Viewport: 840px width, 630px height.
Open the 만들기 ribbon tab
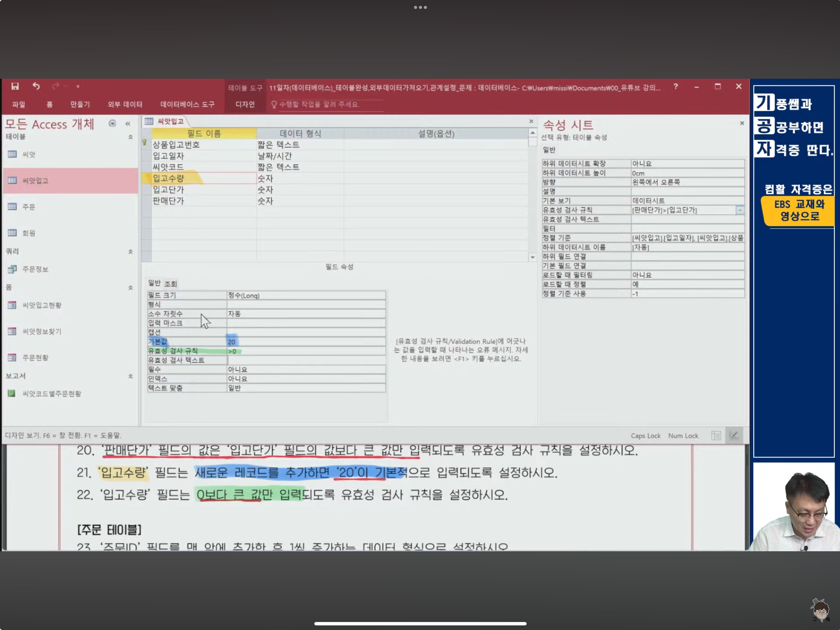pyautogui.click(x=80, y=104)
